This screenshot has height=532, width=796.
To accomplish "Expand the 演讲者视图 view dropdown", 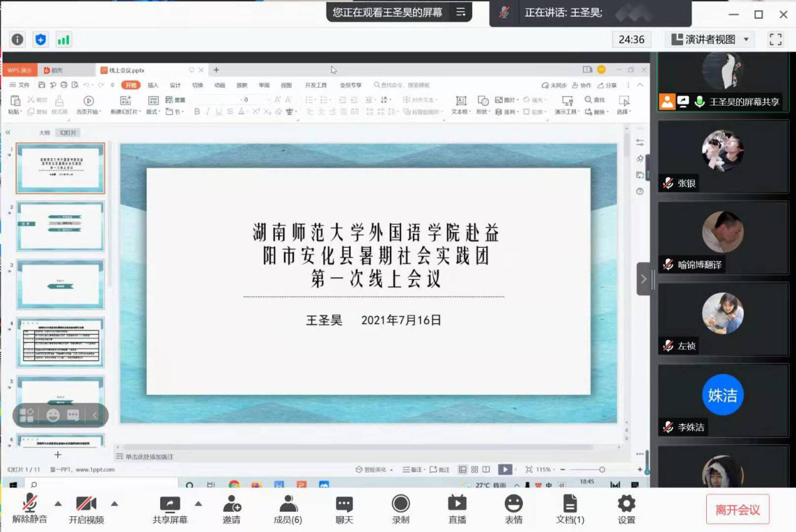I will click(x=710, y=40).
